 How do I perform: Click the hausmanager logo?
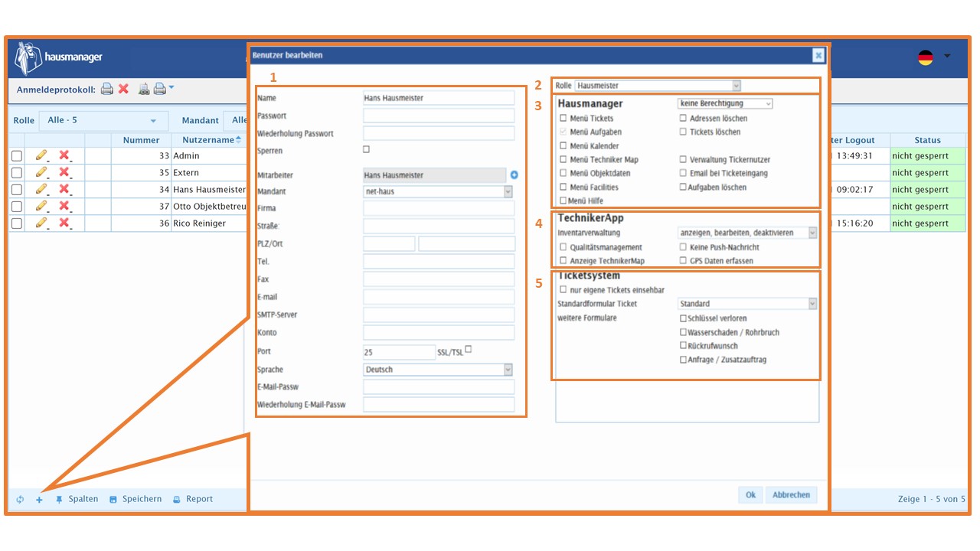click(x=59, y=57)
